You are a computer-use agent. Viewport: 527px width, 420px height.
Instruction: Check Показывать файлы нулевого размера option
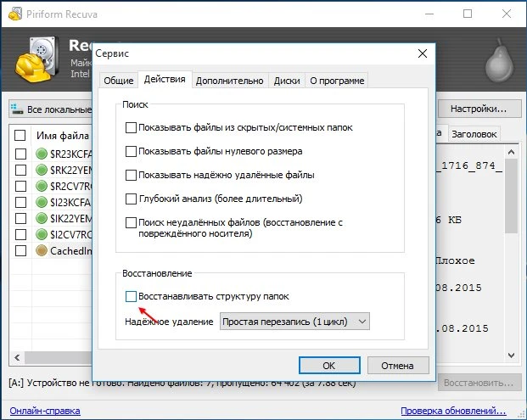(x=131, y=151)
